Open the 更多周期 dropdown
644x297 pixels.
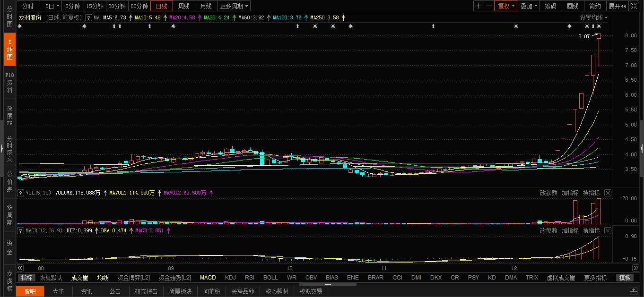(x=234, y=6)
